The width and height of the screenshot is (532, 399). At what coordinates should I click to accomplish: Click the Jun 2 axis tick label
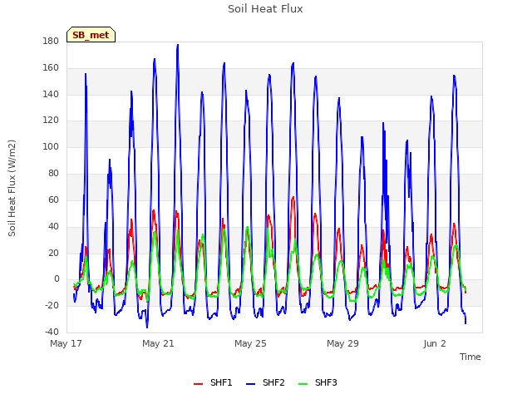coord(435,343)
